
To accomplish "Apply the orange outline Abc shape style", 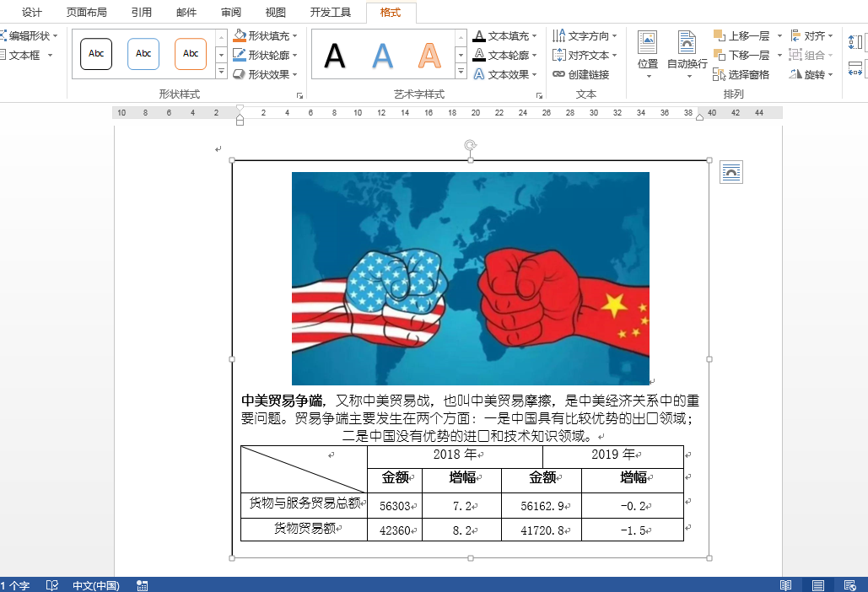I will point(191,54).
